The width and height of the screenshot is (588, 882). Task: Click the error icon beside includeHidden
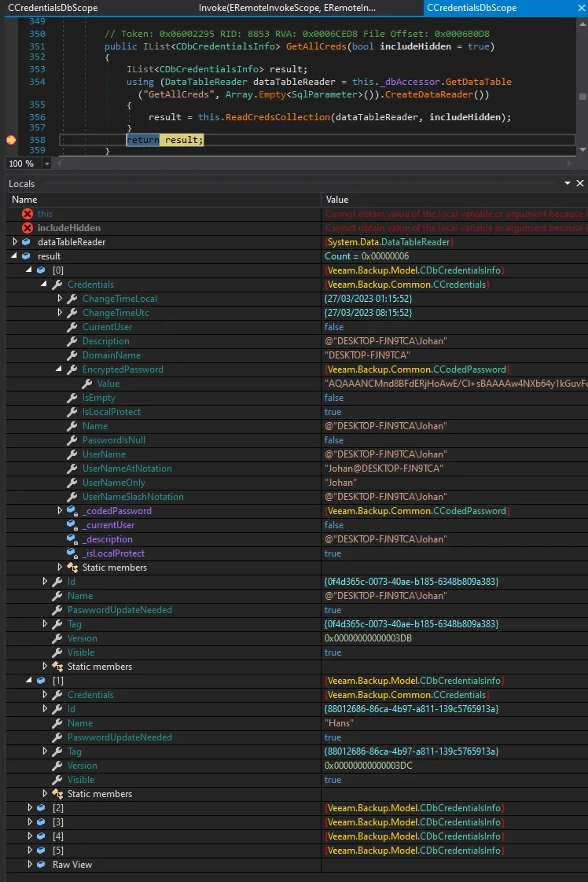point(28,228)
